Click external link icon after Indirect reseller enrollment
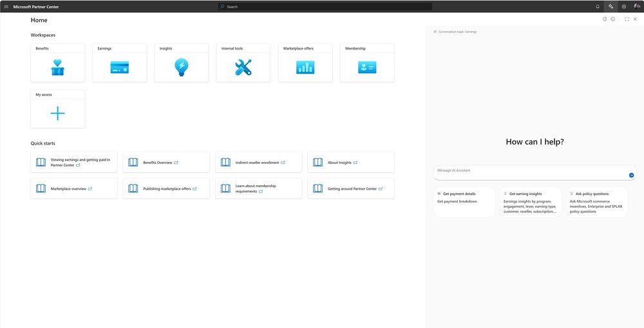The width and height of the screenshot is (644, 328). coord(283,163)
